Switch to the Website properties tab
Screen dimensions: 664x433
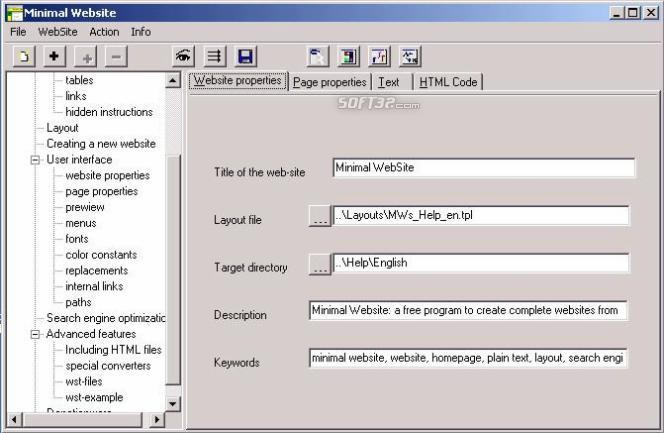[238, 80]
